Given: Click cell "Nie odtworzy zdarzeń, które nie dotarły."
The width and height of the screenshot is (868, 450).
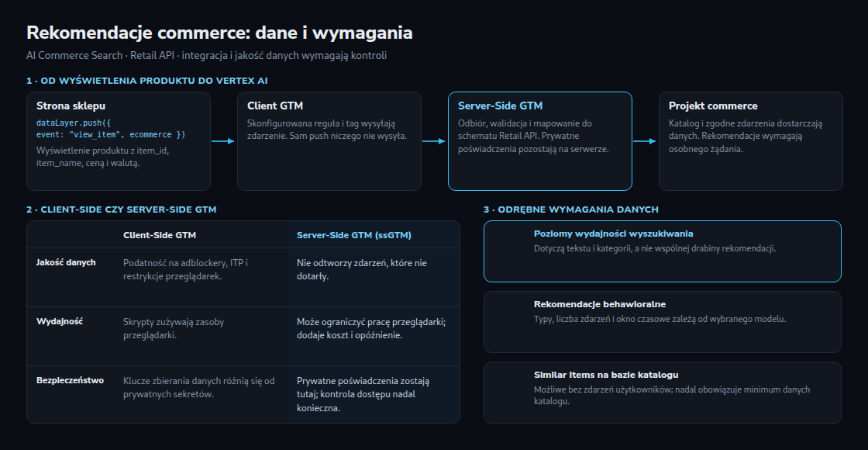Looking at the screenshot, I should click(361, 269).
